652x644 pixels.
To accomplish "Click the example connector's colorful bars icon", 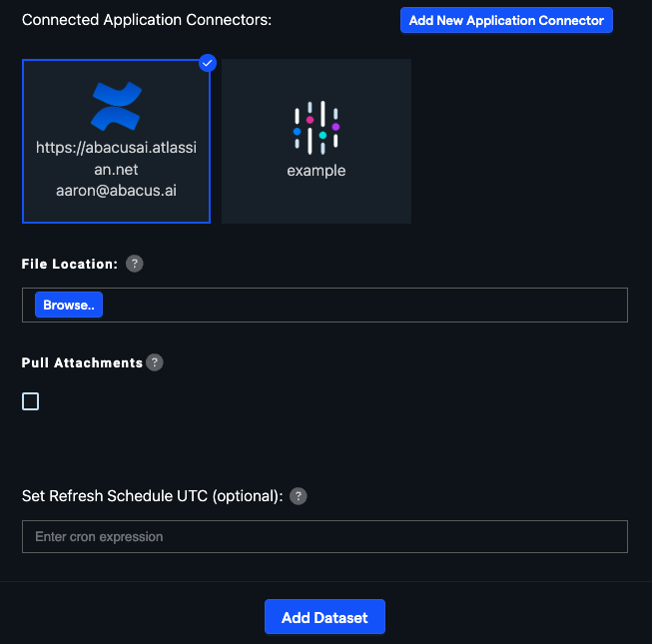I will [316, 128].
